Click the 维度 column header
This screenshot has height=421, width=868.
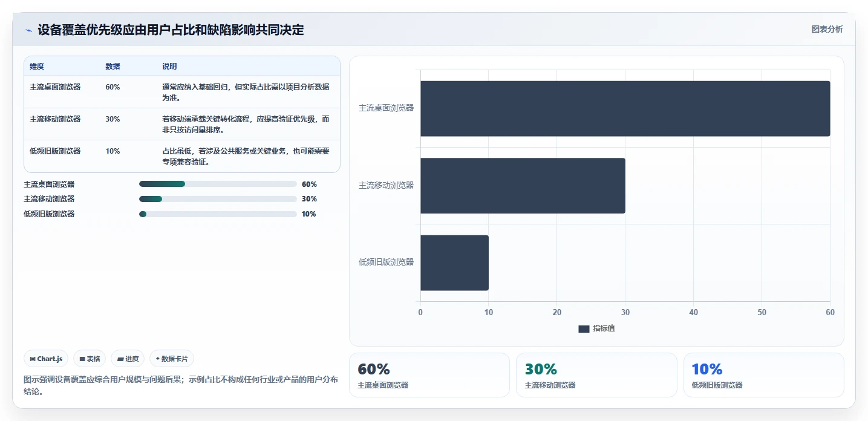pyautogui.click(x=37, y=67)
